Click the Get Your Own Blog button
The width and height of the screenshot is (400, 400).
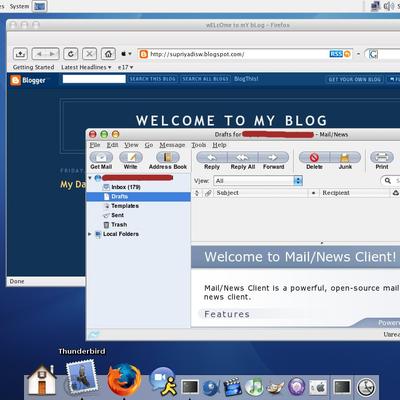point(354,79)
